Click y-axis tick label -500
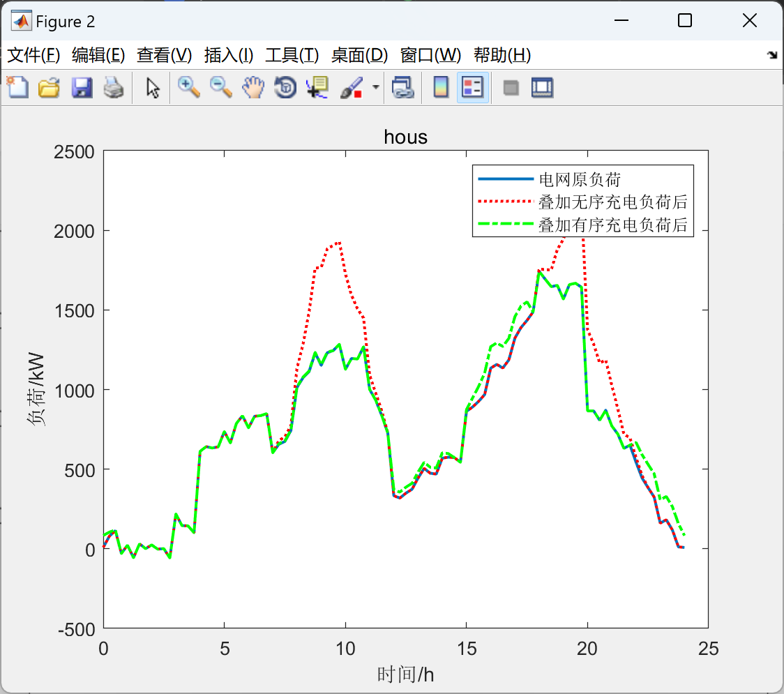Viewport: 784px width, 694px height. click(77, 630)
